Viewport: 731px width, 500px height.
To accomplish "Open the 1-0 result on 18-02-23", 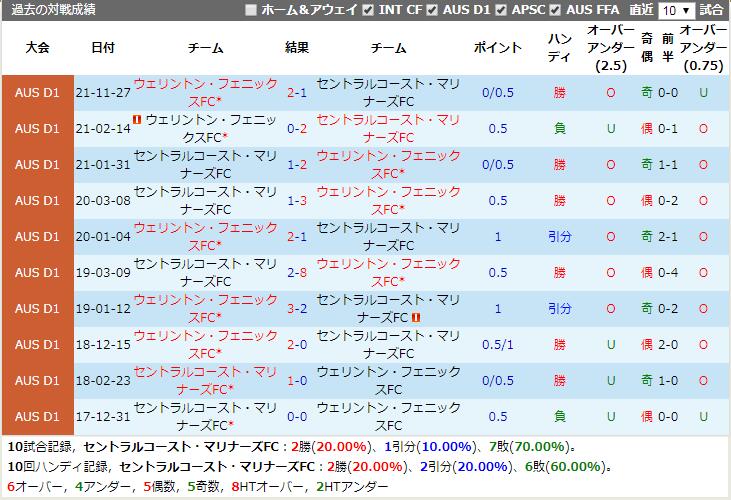I will click(x=297, y=381).
